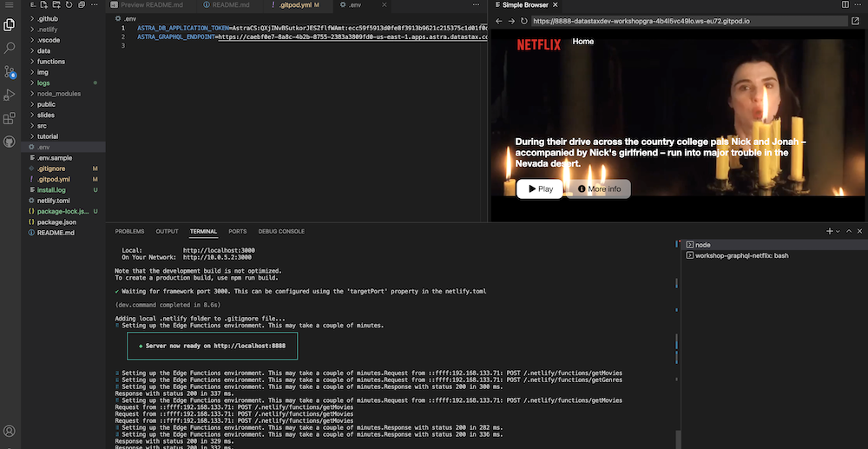Close the terminal panel
This screenshot has width=868, height=449.
pos(859,231)
